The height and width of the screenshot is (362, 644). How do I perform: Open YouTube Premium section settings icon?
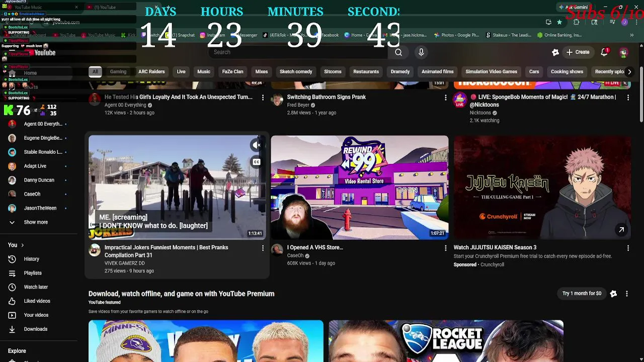pyautogui.click(x=613, y=294)
